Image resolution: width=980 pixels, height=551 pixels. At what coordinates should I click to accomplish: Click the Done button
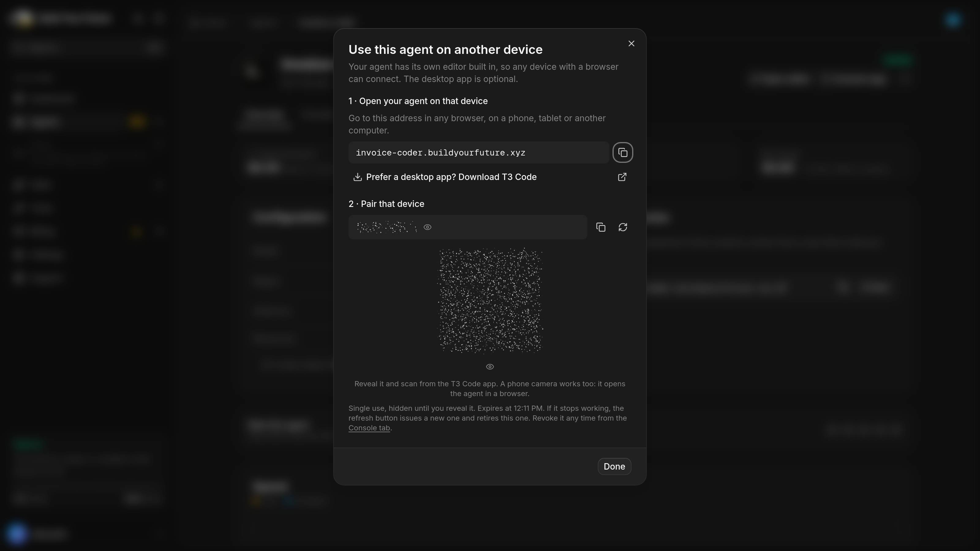click(x=614, y=467)
